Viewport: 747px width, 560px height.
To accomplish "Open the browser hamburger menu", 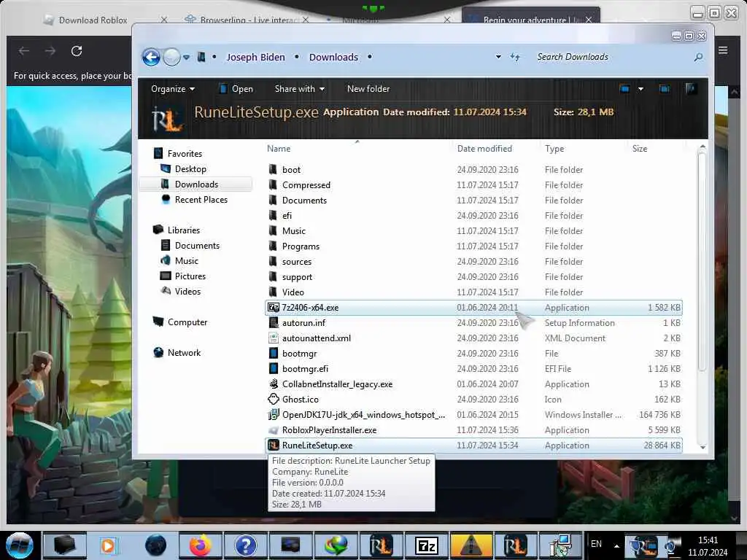I will tap(723, 50).
